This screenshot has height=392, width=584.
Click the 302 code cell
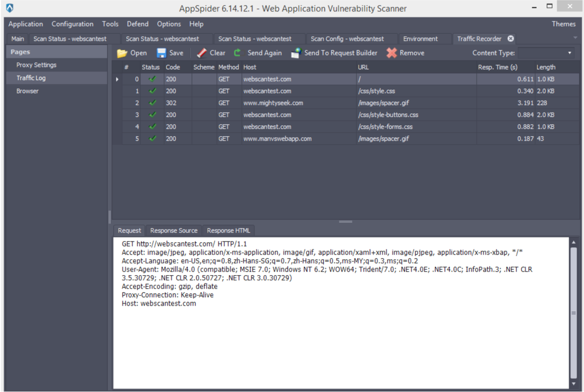pos(178,103)
